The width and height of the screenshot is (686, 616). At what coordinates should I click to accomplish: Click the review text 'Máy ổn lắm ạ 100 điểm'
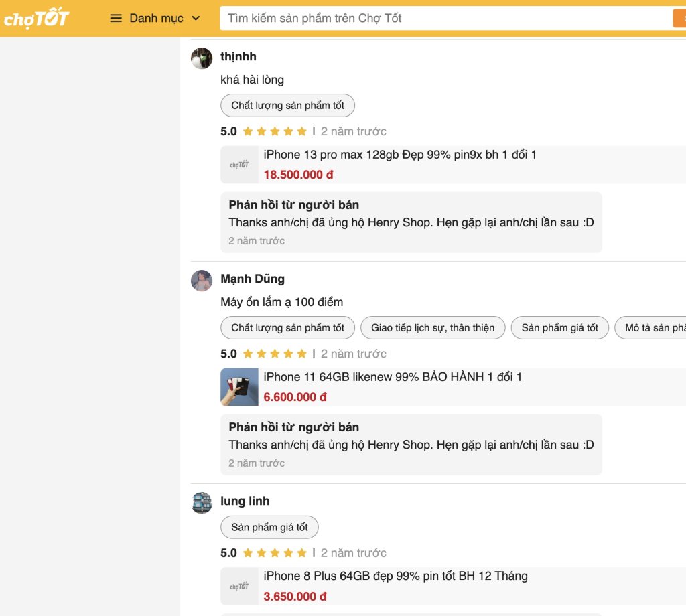click(282, 302)
